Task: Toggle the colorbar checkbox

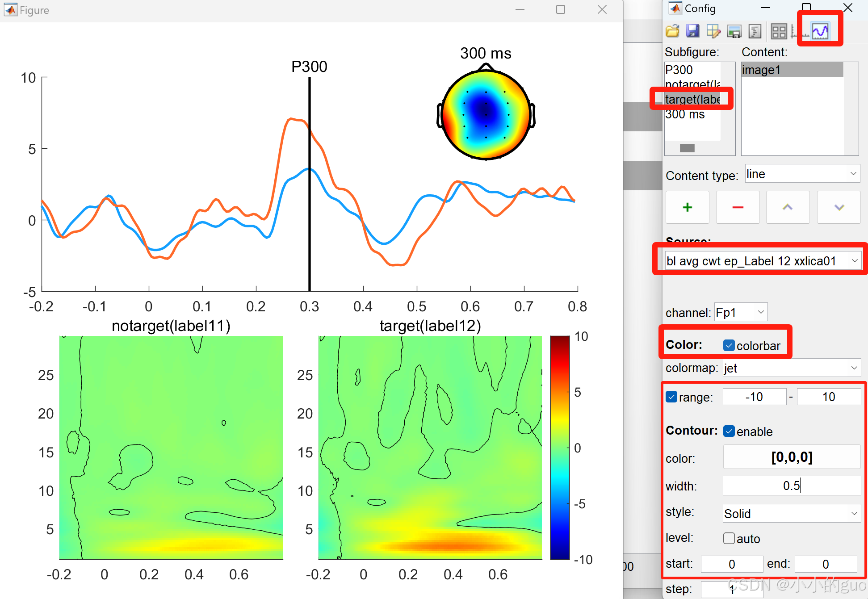Action: pos(729,345)
